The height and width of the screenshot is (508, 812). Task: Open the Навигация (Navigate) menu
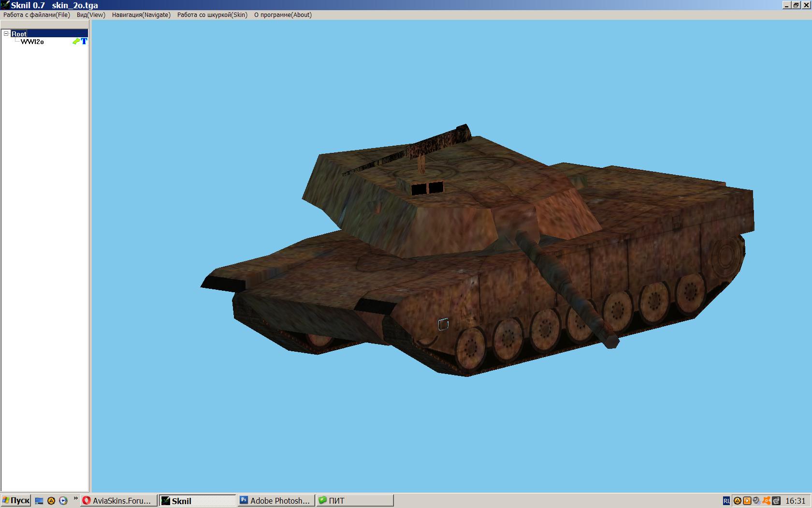tap(141, 15)
